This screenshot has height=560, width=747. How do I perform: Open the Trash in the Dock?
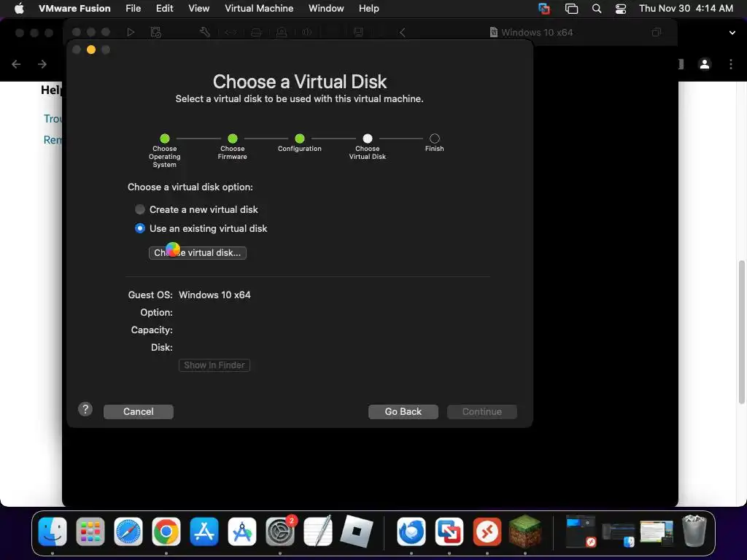[x=694, y=531]
